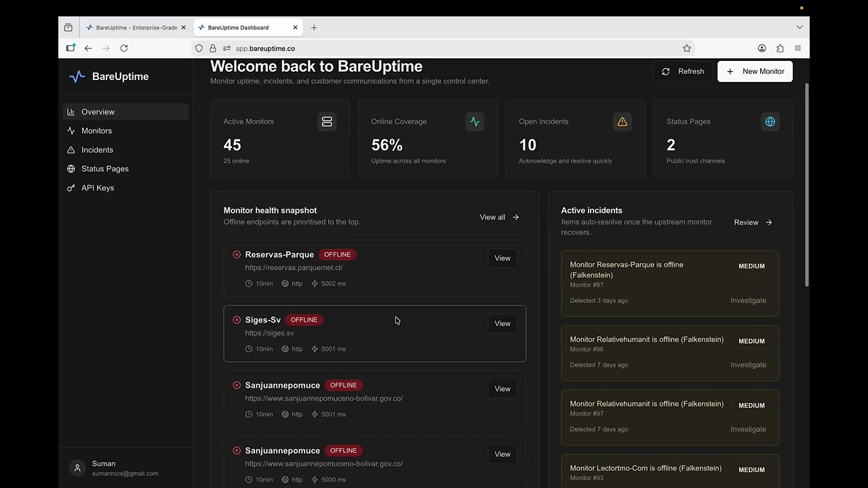
Task: Click the https://siges.sv monitor URL
Action: 270,333
